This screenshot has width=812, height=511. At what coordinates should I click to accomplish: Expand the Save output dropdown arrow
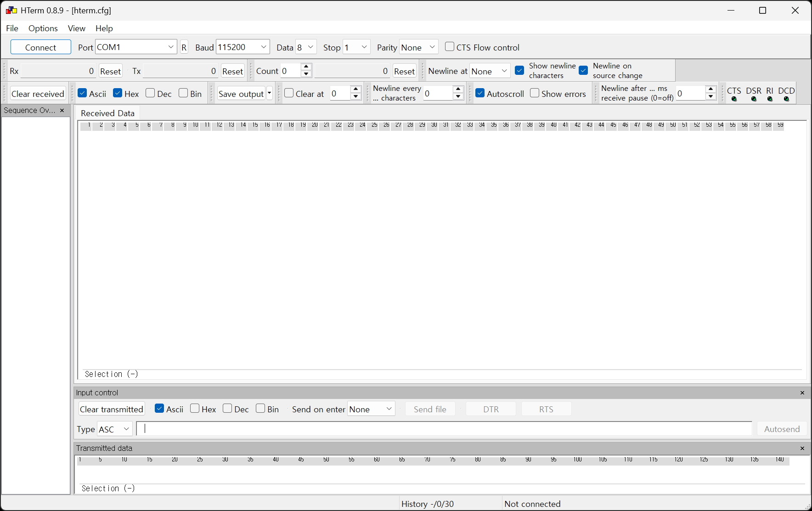270,94
